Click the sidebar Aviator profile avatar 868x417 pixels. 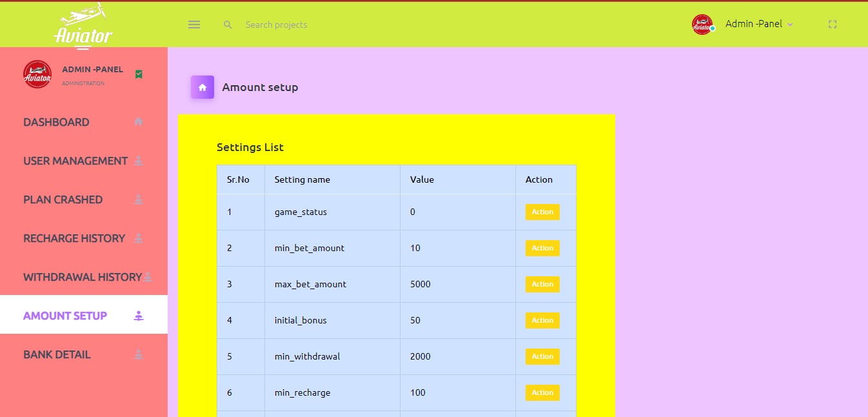click(37, 74)
